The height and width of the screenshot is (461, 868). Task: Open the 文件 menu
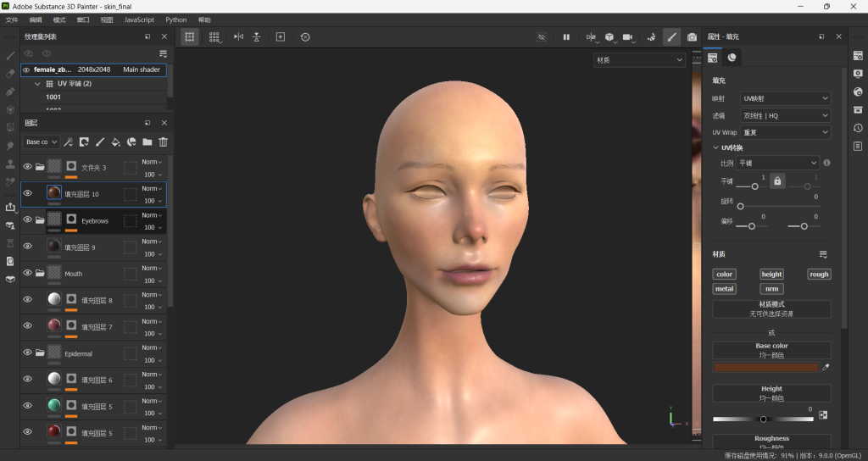pyautogui.click(x=12, y=20)
